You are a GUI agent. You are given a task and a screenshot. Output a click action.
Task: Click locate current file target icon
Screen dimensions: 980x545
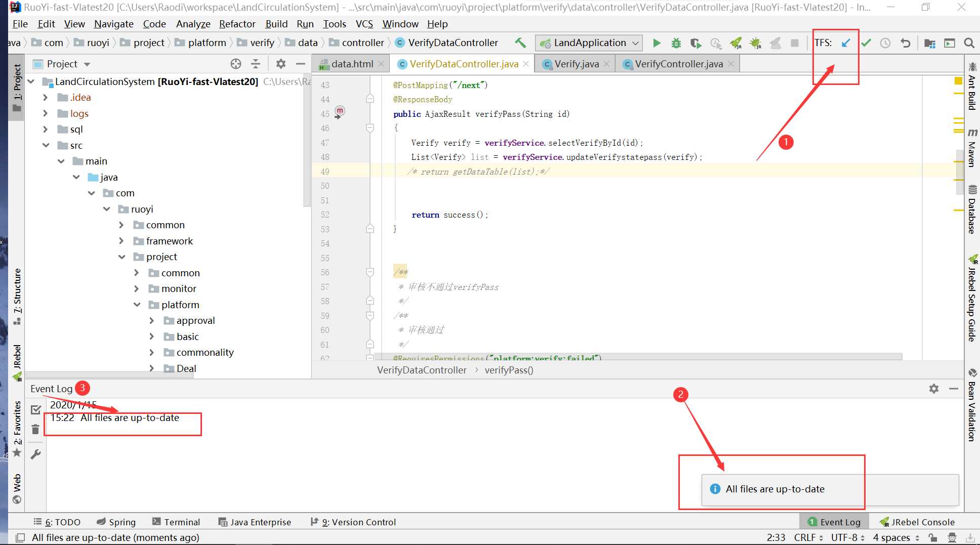tap(236, 64)
